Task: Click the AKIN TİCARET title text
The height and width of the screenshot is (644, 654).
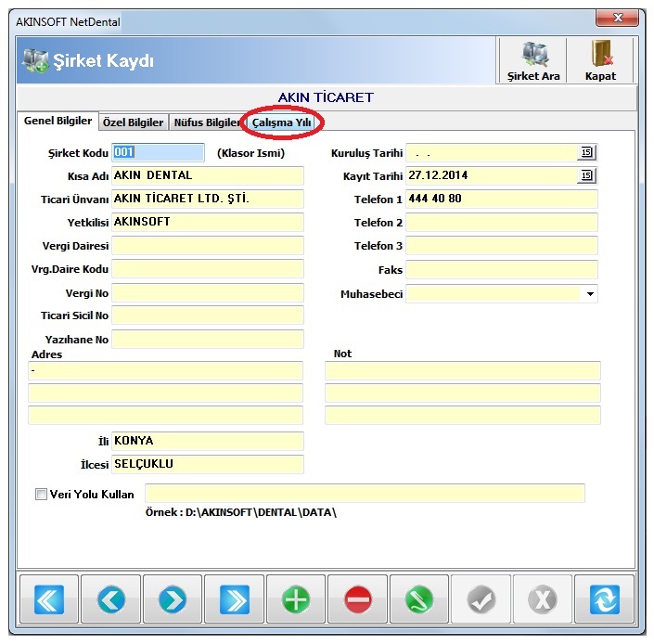Action: coord(326,97)
